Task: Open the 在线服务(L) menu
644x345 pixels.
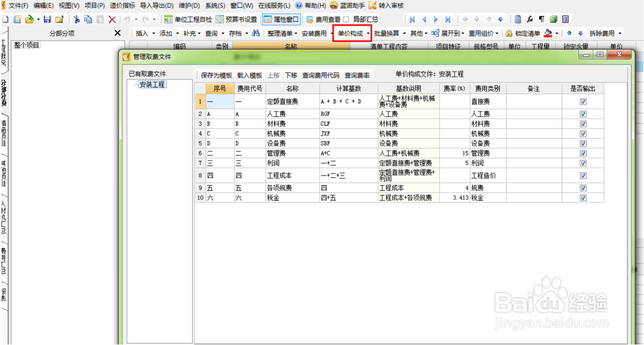Action: pos(274,6)
